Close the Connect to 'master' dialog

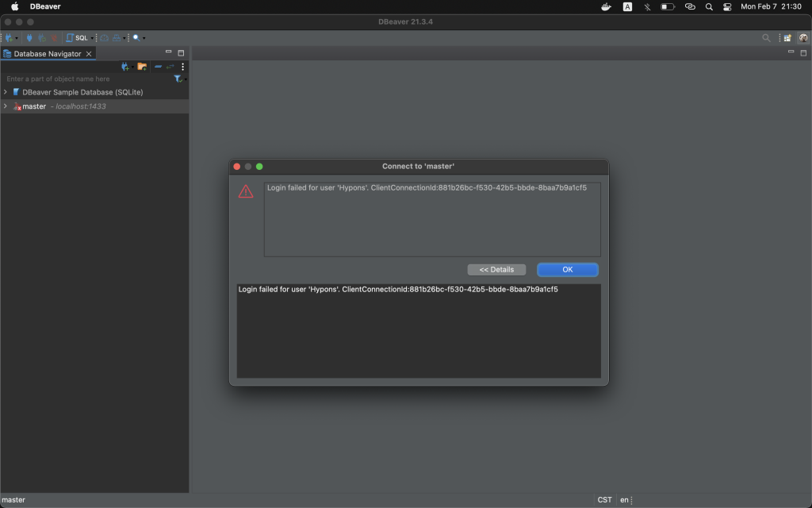click(236, 167)
